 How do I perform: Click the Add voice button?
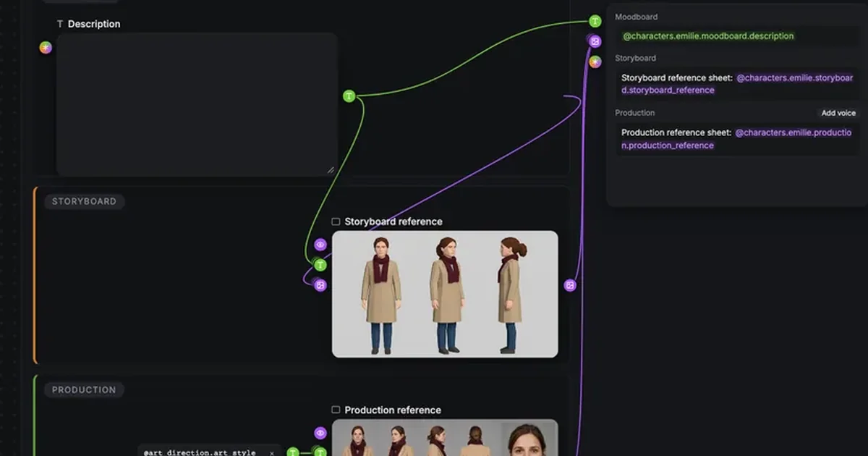(838, 113)
